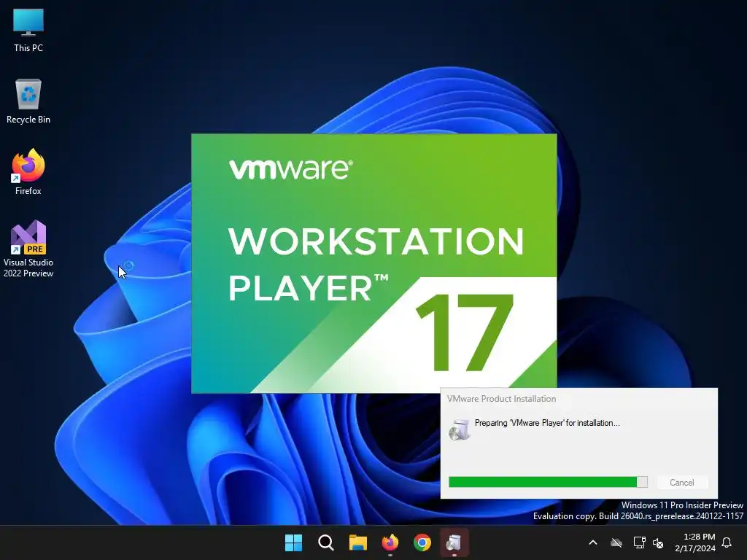This screenshot has height=560, width=747.
Task: Open the network status tray icon
Action: click(x=639, y=542)
